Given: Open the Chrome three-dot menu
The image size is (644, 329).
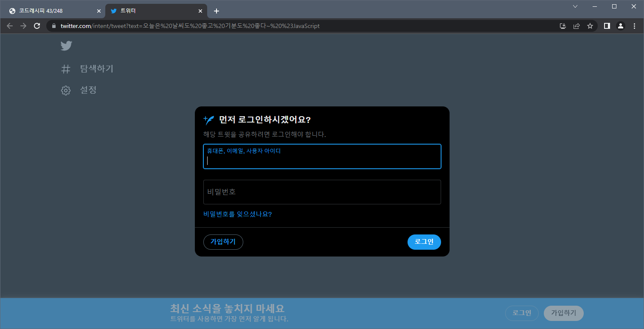Looking at the screenshot, I should coord(634,26).
